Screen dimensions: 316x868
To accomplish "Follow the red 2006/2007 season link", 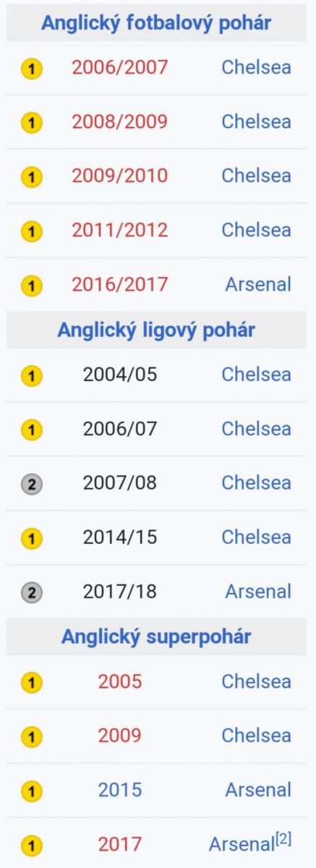I will coord(120,67).
